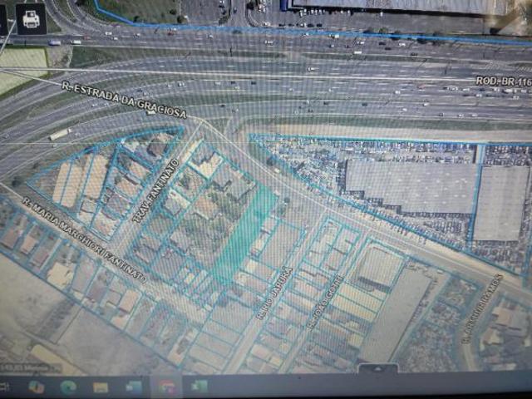The height and width of the screenshot is (399, 532).
Task: Switch to Google Chrome in the taskbar
Action: point(166,387)
